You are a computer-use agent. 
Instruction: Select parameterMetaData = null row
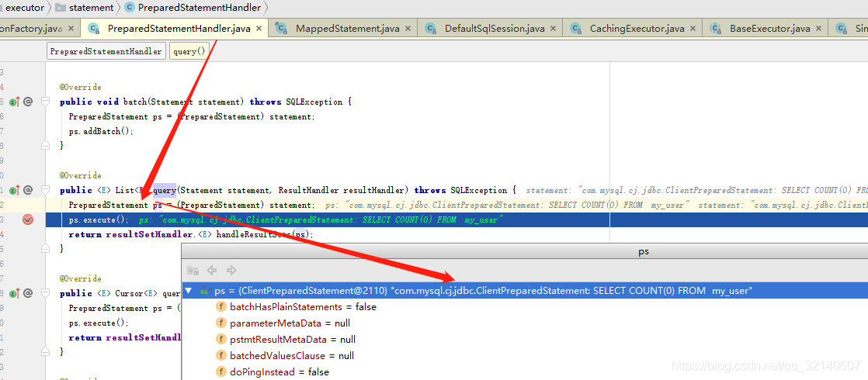tap(525, 323)
